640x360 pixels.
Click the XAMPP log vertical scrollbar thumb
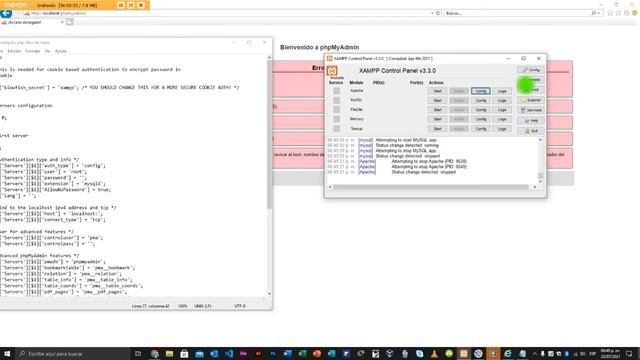[x=540, y=176]
